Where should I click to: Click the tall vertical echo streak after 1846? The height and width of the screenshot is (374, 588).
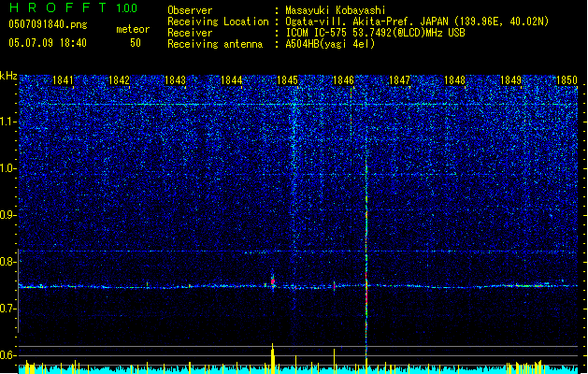[366, 259]
